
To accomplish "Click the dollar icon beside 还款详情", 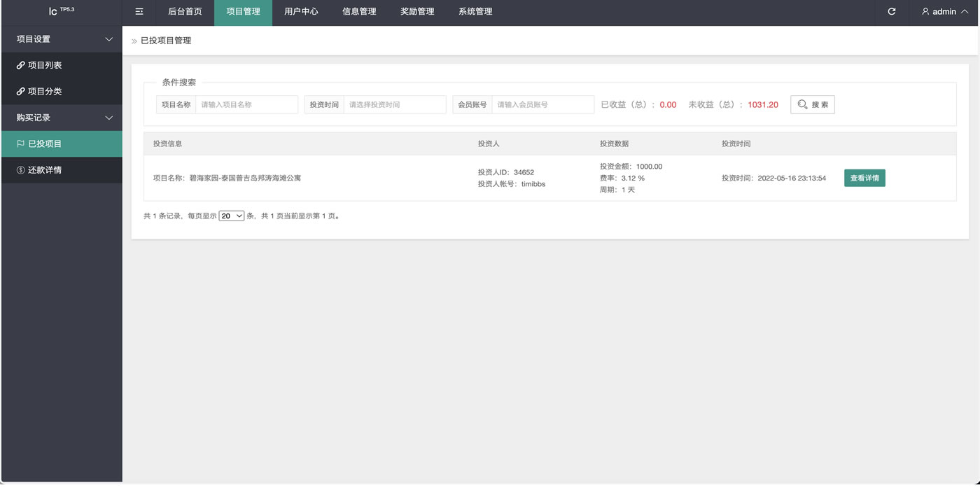I will 21,170.
